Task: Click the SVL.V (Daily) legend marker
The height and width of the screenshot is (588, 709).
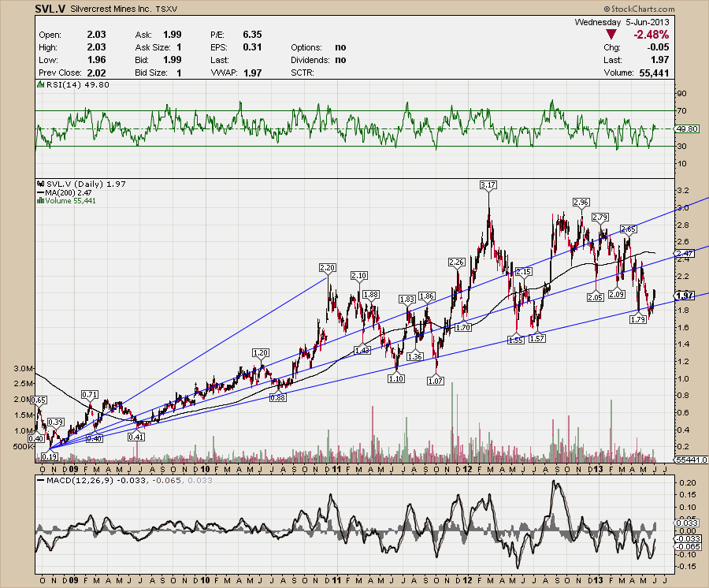Action: (41, 184)
